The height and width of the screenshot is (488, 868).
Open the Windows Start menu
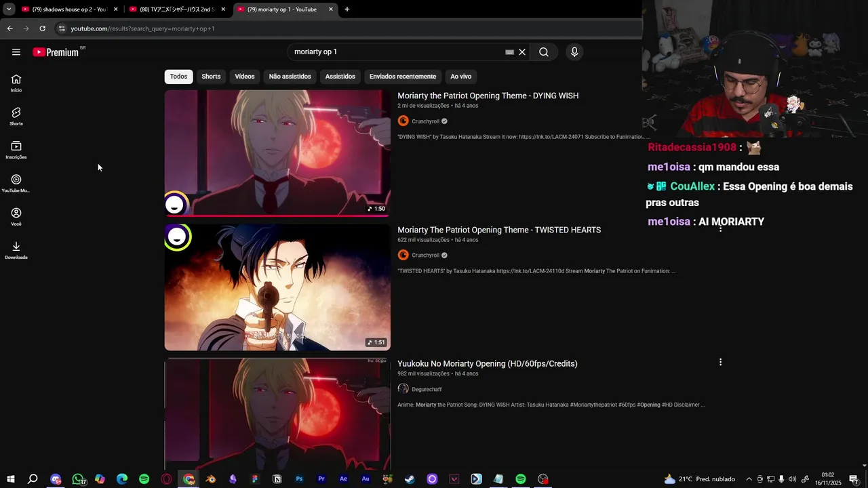(10, 479)
